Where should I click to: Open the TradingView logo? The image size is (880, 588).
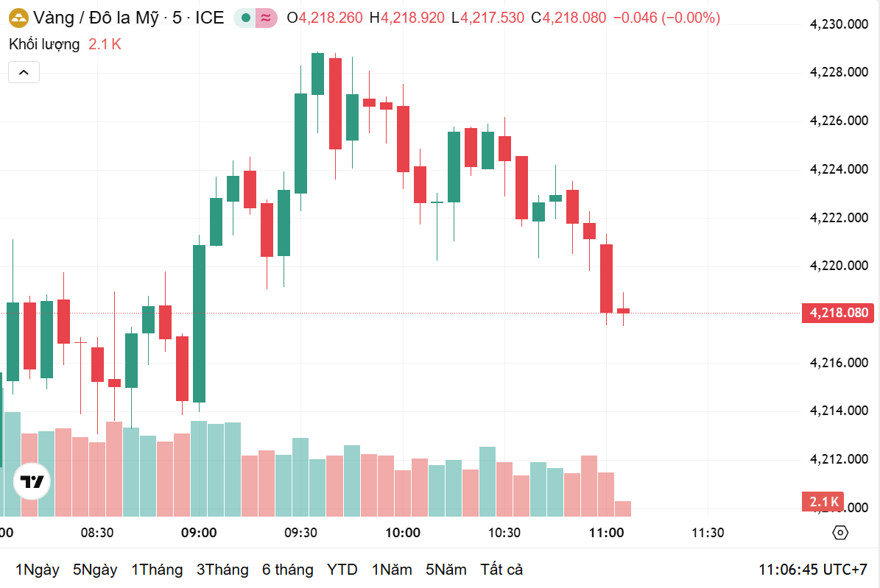coord(32,483)
